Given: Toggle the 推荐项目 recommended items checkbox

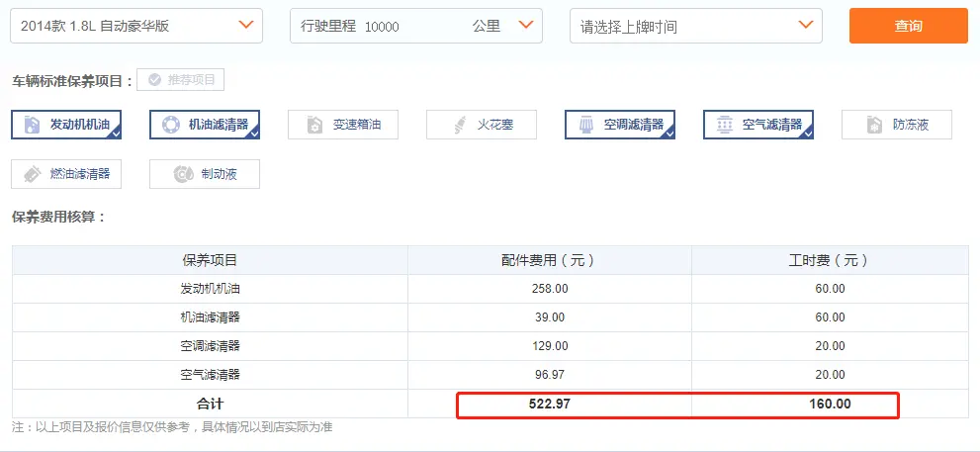Looking at the screenshot, I should coord(155,80).
